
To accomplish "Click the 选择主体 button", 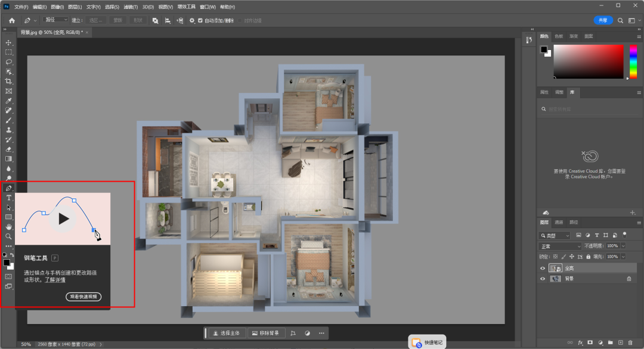I will tap(227, 334).
